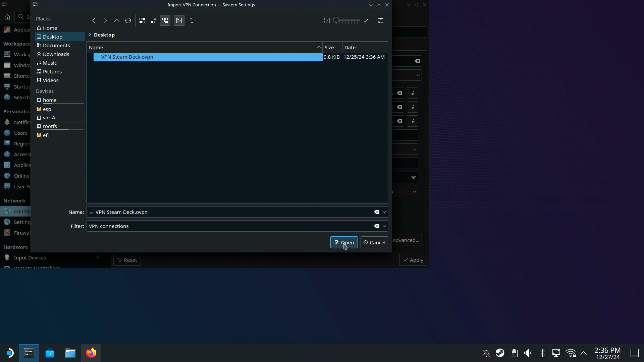Viewport: 644px width, 362px height.
Task: Clear the Filter field
Action: point(377,226)
